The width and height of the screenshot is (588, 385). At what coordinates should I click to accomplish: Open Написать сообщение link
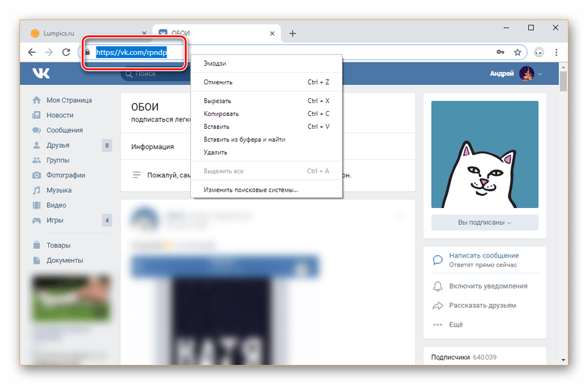click(484, 256)
